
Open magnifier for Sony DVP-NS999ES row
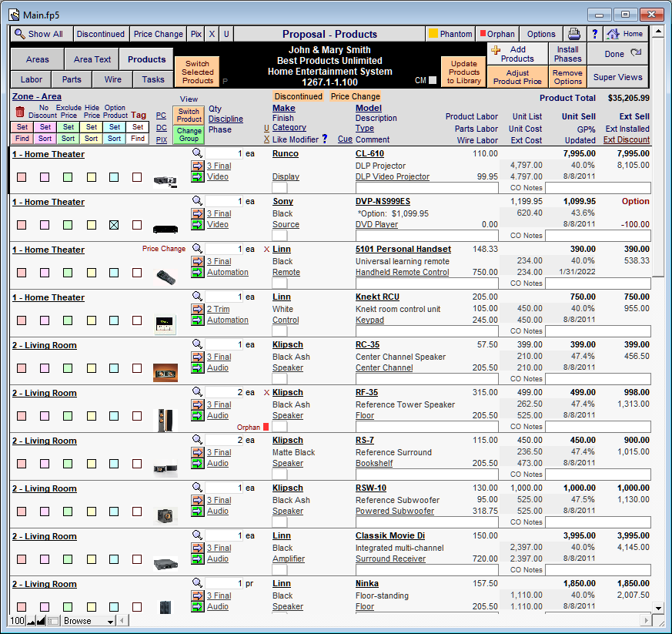tap(197, 200)
